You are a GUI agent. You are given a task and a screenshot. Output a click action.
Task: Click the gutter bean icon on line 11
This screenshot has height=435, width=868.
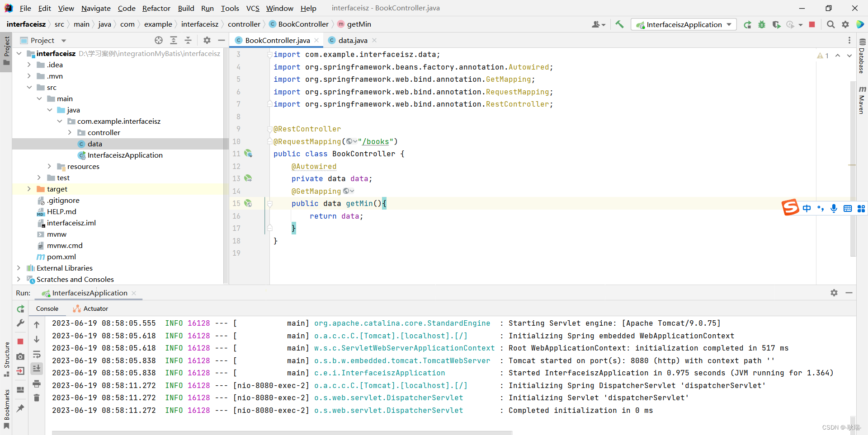(248, 154)
